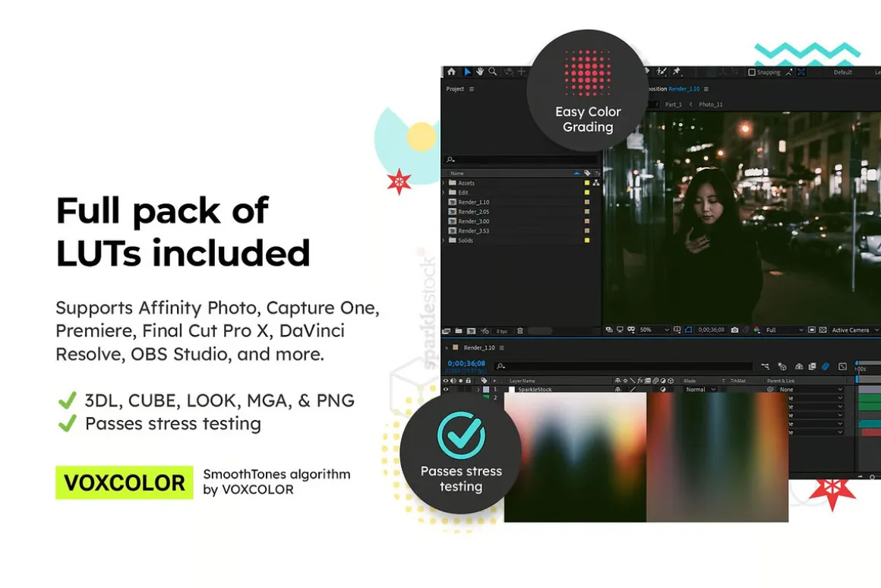881x588 pixels.
Task: Select the Roto Brush tool
Action: point(662,71)
